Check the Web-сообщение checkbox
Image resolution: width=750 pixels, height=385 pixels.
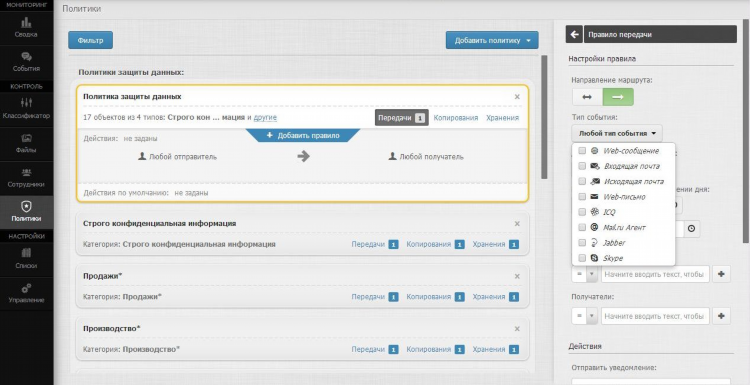coord(582,151)
